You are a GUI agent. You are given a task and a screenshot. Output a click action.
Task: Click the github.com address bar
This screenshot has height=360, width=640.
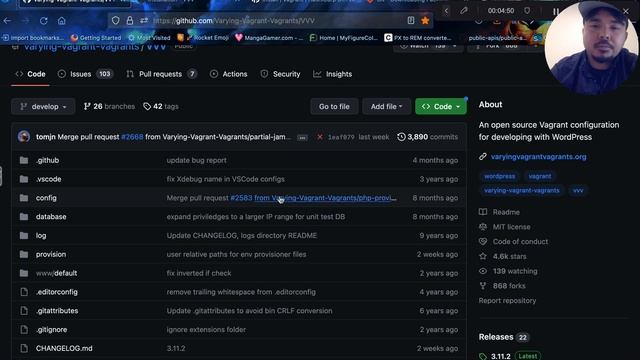click(269, 20)
